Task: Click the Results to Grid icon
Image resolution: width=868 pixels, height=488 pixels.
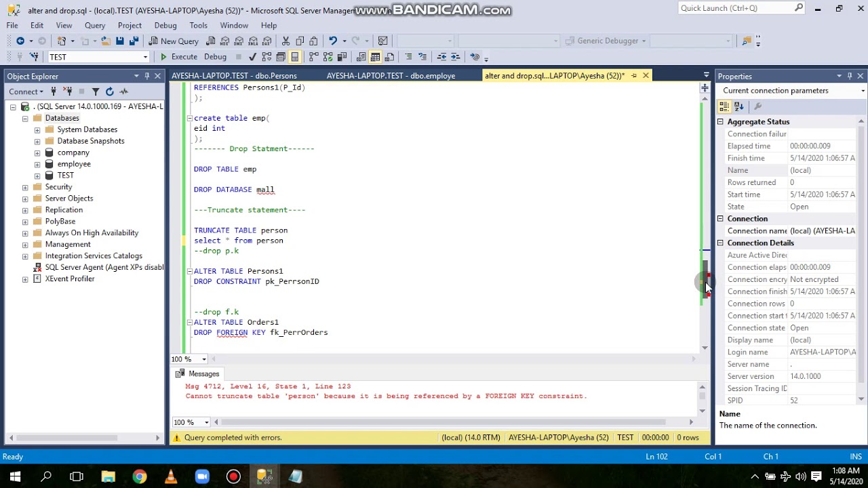Action: click(x=375, y=57)
